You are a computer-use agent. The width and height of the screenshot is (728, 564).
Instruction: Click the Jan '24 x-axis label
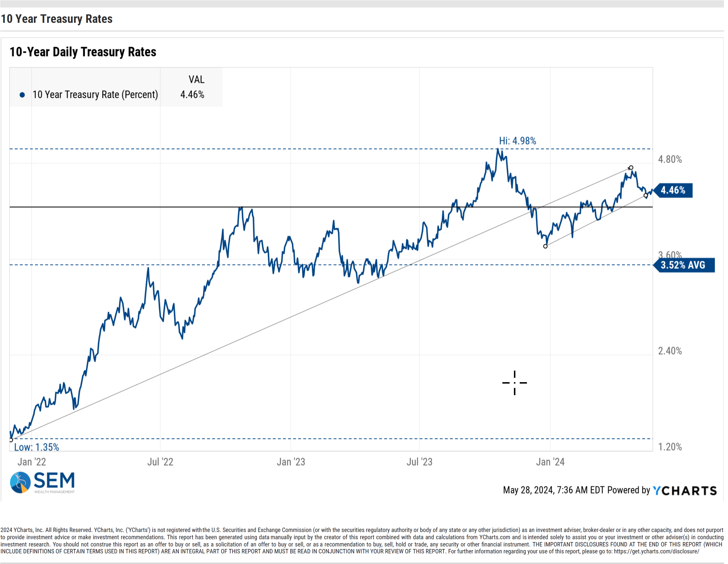550,462
